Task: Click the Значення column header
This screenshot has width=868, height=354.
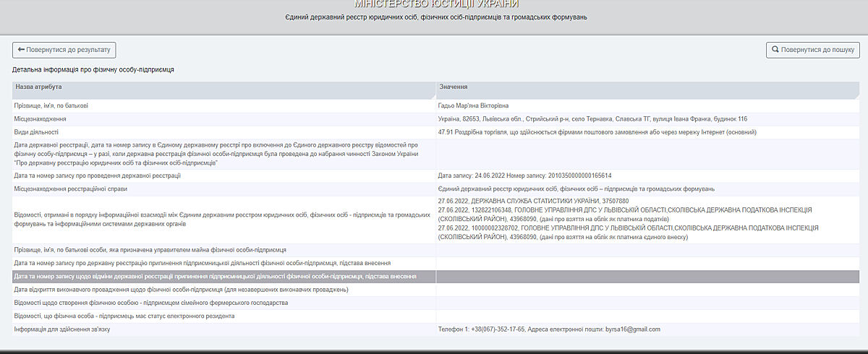Action: pos(454,87)
